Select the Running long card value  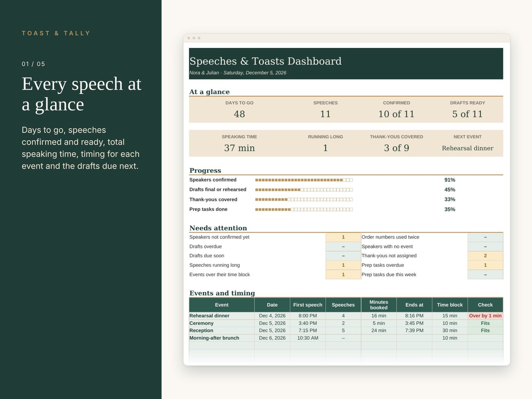coord(325,148)
